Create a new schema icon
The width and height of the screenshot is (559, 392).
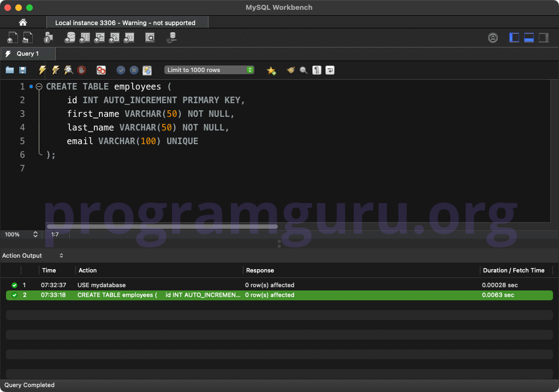70,38
